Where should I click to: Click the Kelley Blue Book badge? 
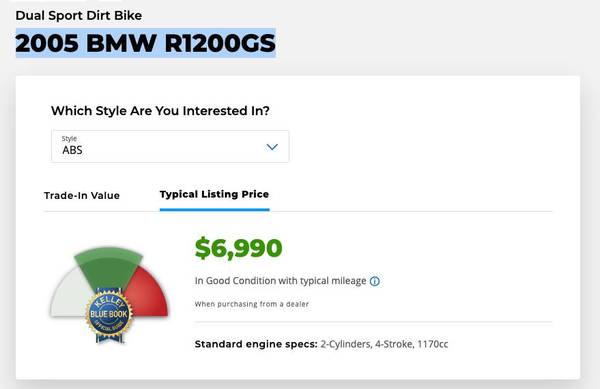tap(109, 314)
